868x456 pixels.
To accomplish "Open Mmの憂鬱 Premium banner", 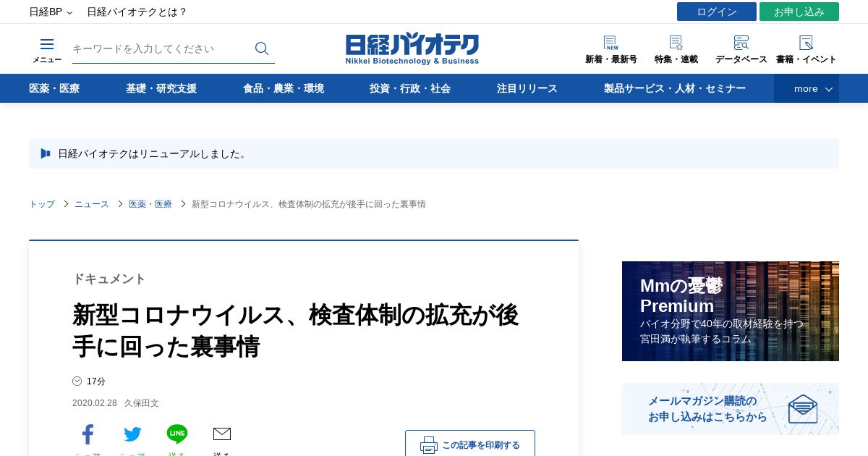I will (731, 311).
